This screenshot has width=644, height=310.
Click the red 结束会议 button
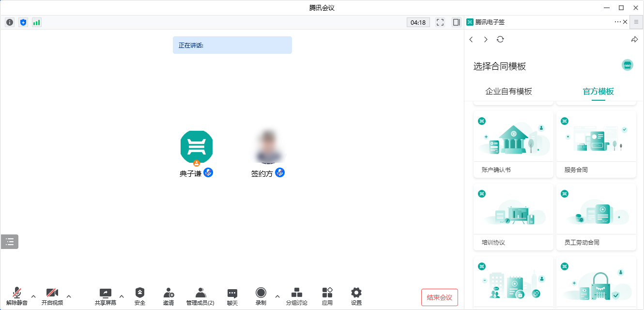[440, 297]
